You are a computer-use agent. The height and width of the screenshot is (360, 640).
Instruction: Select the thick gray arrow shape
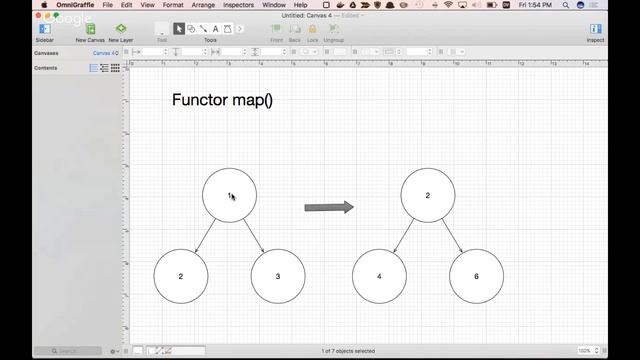(329, 207)
